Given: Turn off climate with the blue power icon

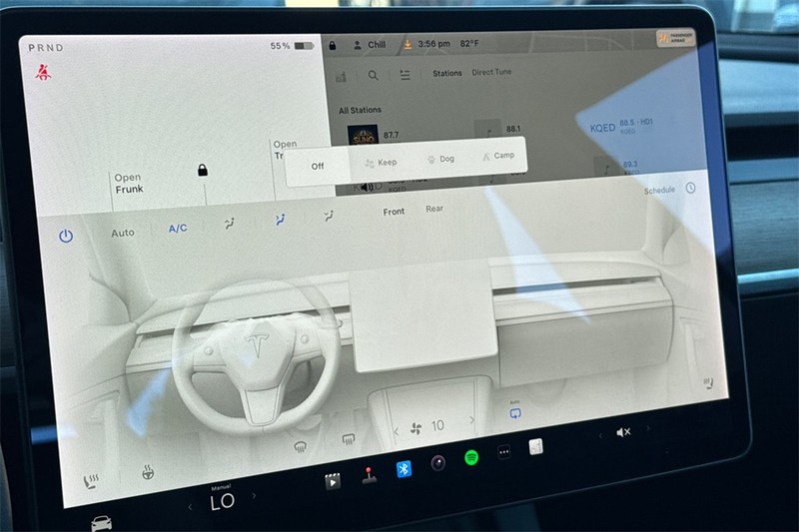Looking at the screenshot, I should coord(66,236).
